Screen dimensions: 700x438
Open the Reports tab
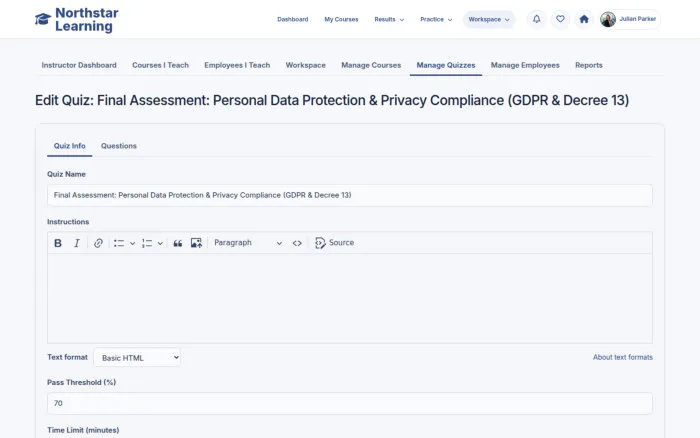[x=588, y=65]
